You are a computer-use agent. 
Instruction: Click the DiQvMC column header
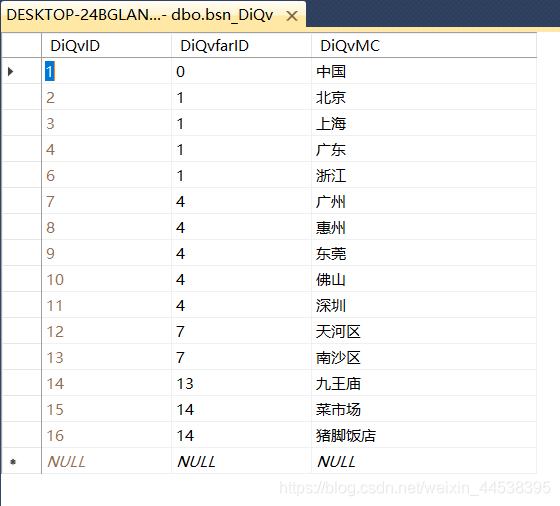coord(424,46)
